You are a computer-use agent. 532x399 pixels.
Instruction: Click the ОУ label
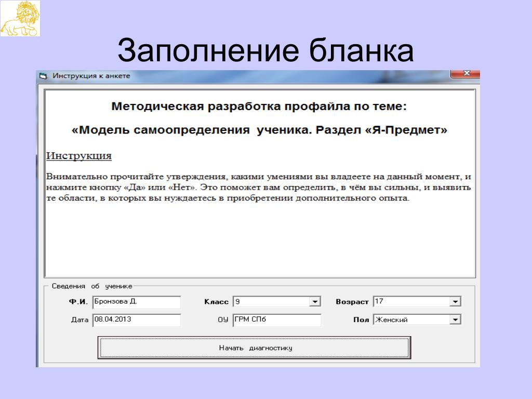pyautogui.click(x=223, y=320)
